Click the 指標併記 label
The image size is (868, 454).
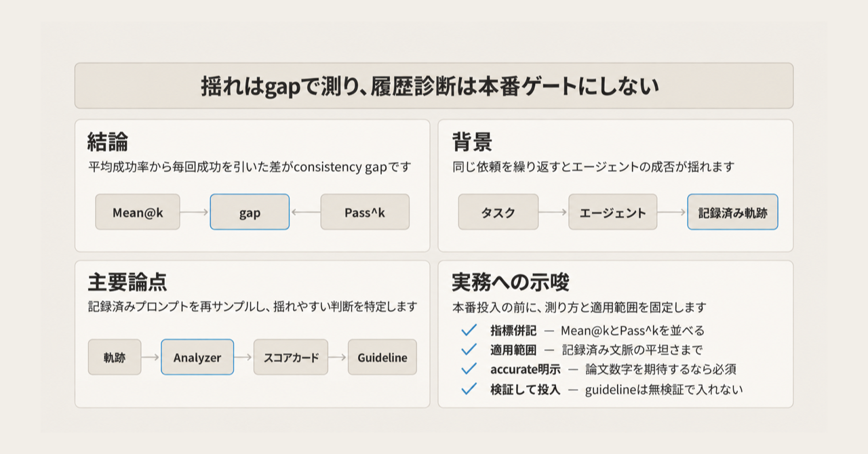point(513,331)
